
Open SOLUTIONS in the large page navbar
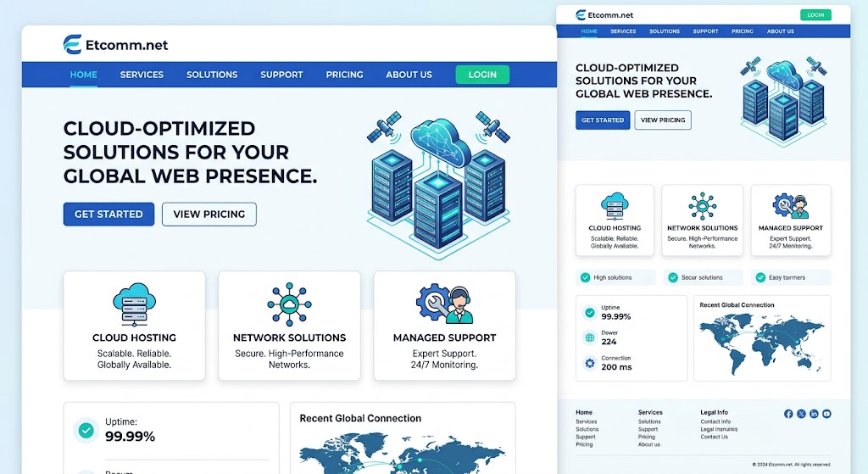pos(212,75)
